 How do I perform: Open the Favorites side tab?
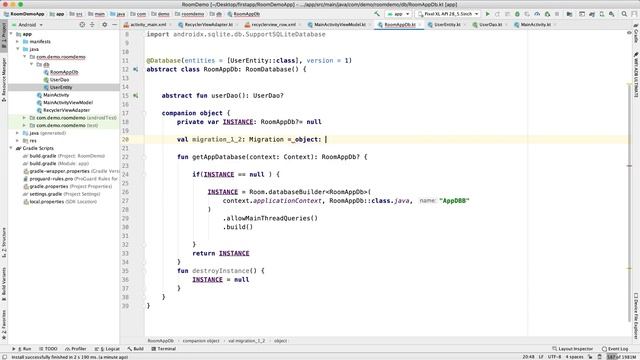(x=4, y=325)
